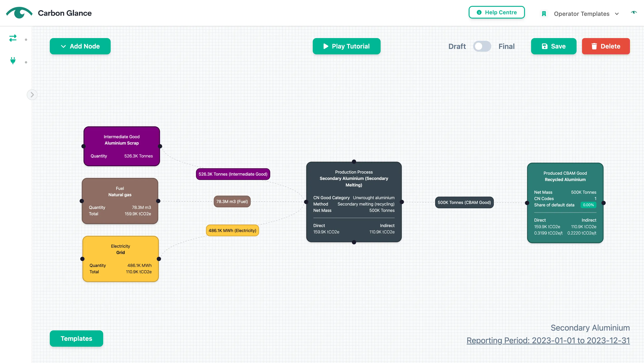Open the Templates button

76,339
